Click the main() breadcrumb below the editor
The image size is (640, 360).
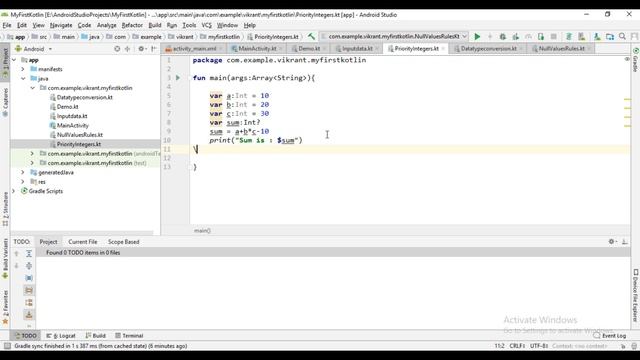tap(202, 231)
